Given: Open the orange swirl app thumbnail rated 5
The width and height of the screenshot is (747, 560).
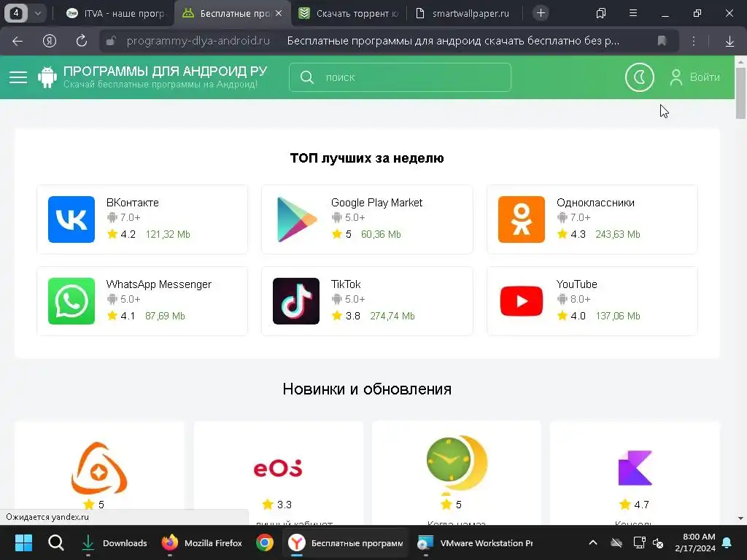Looking at the screenshot, I should [99, 468].
